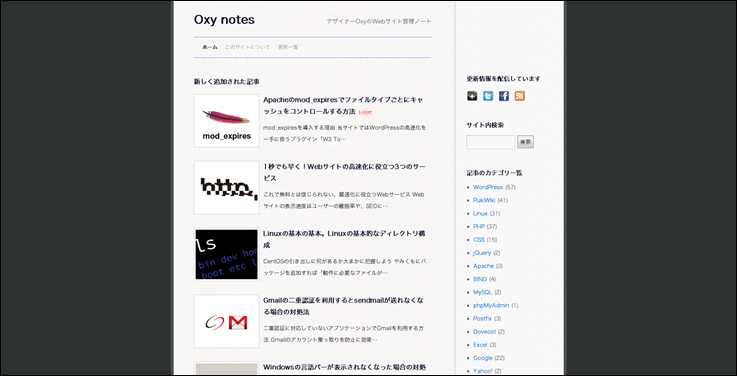Image resolution: width=737 pixels, height=376 pixels.
Task: Open the WordPress category link
Action: [488, 187]
